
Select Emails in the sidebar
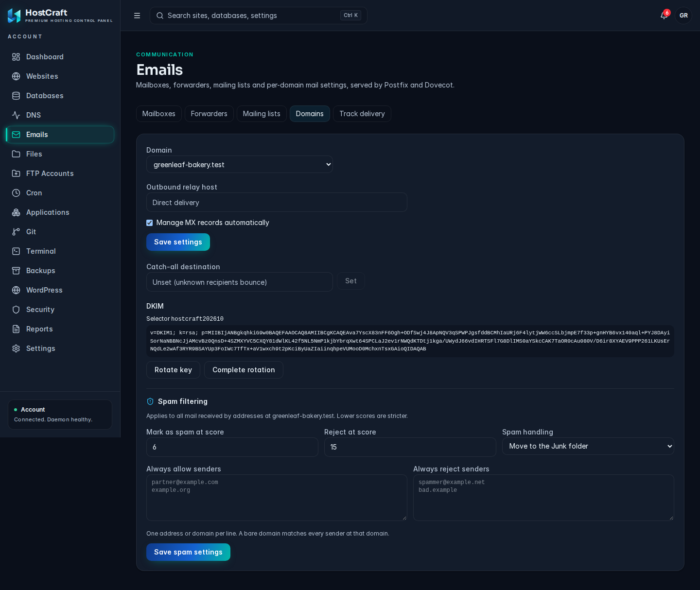point(60,135)
